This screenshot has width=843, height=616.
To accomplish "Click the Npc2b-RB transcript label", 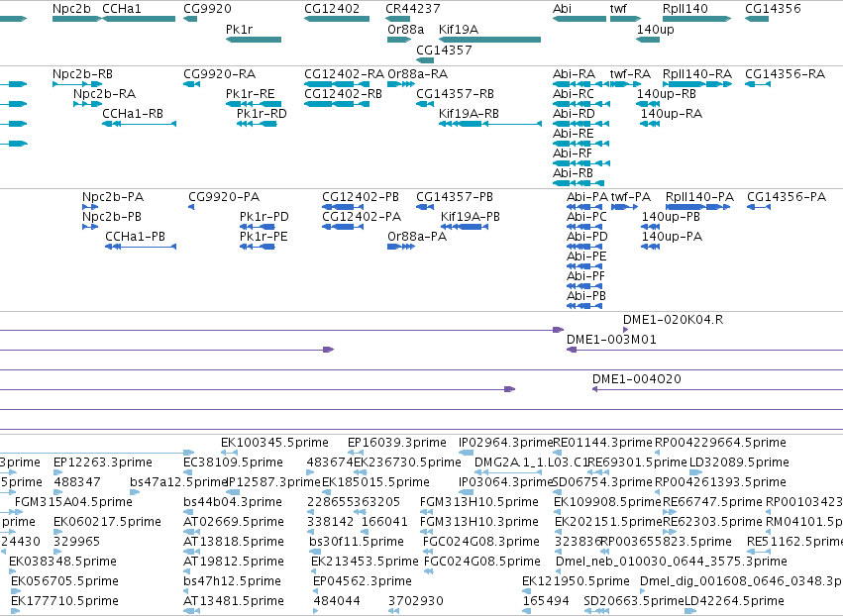I will pos(83,73).
